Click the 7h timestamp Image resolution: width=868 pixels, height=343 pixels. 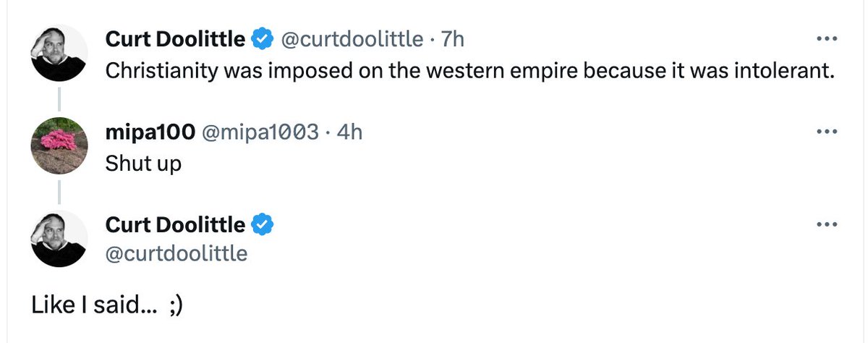tap(452, 40)
